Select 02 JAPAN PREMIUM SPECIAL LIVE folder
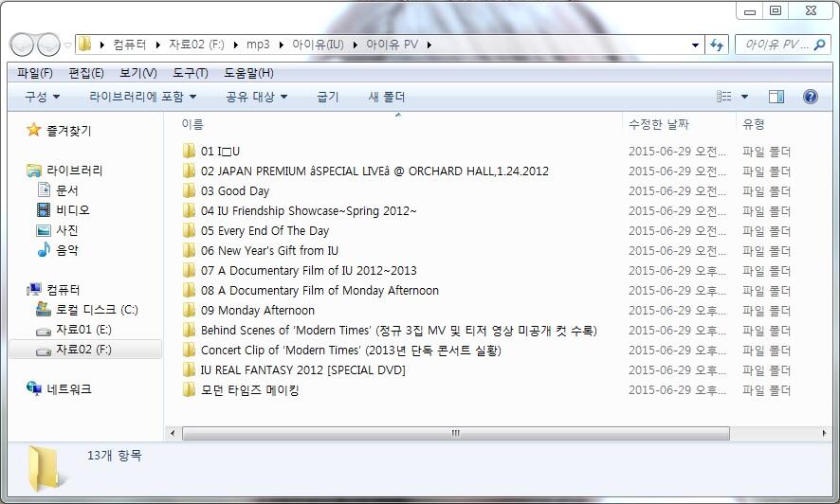 (366, 171)
